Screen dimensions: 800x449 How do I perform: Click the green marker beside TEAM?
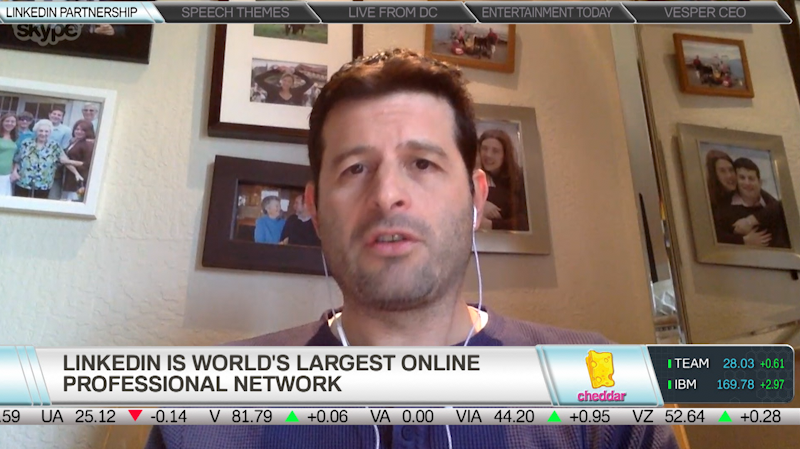click(x=669, y=364)
